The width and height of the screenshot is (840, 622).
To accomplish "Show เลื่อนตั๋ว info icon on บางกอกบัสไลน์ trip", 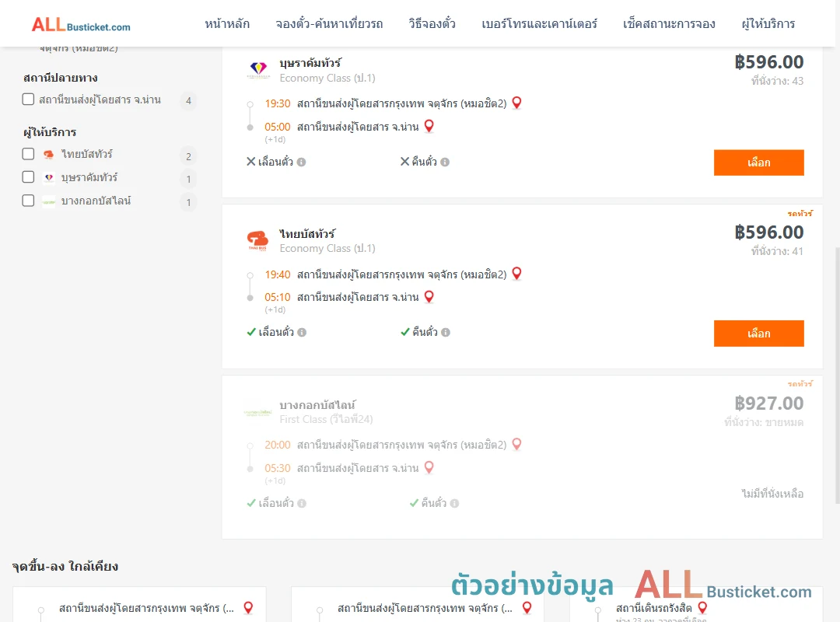I will click(x=302, y=503).
